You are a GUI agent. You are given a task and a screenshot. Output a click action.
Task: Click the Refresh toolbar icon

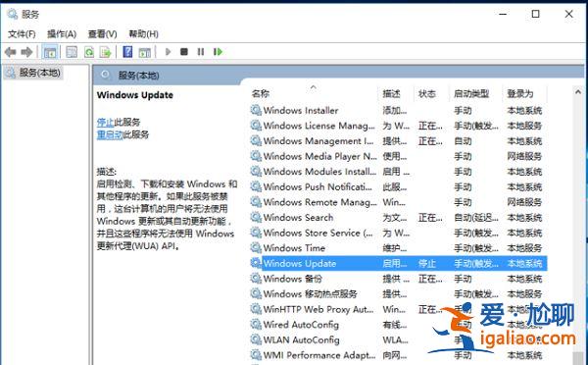tap(89, 52)
